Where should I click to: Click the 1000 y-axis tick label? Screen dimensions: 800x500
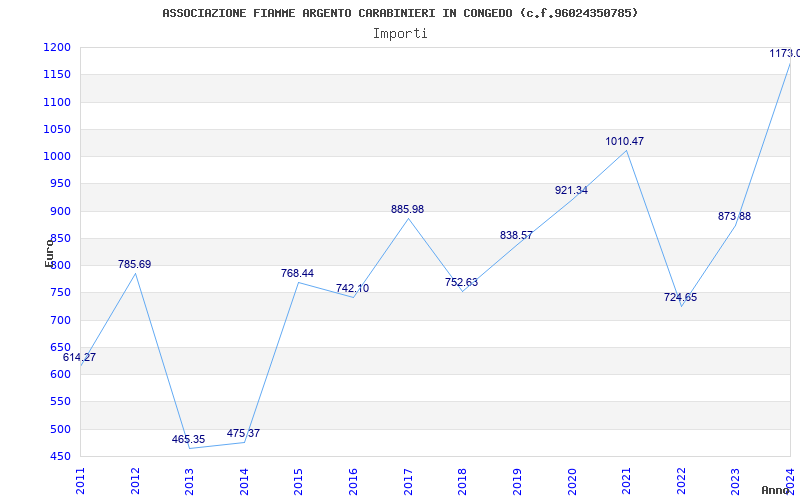pos(57,157)
